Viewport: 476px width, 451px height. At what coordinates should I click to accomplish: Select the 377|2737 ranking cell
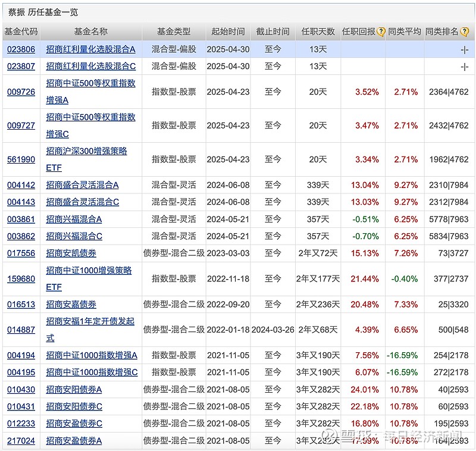pyautogui.click(x=451, y=279)
